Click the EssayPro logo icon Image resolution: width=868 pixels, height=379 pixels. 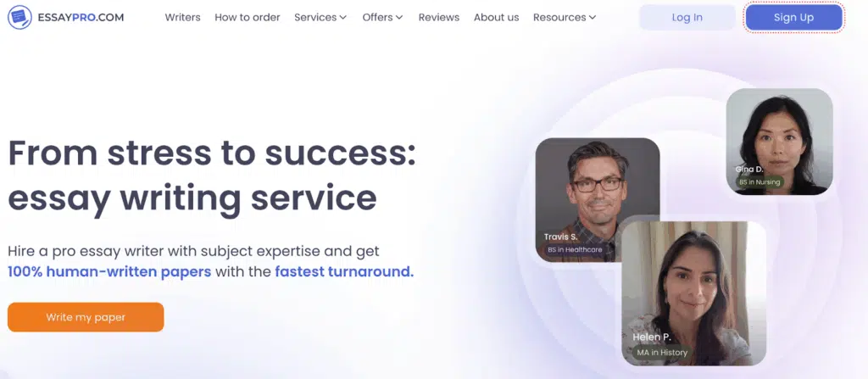[20, 17]
